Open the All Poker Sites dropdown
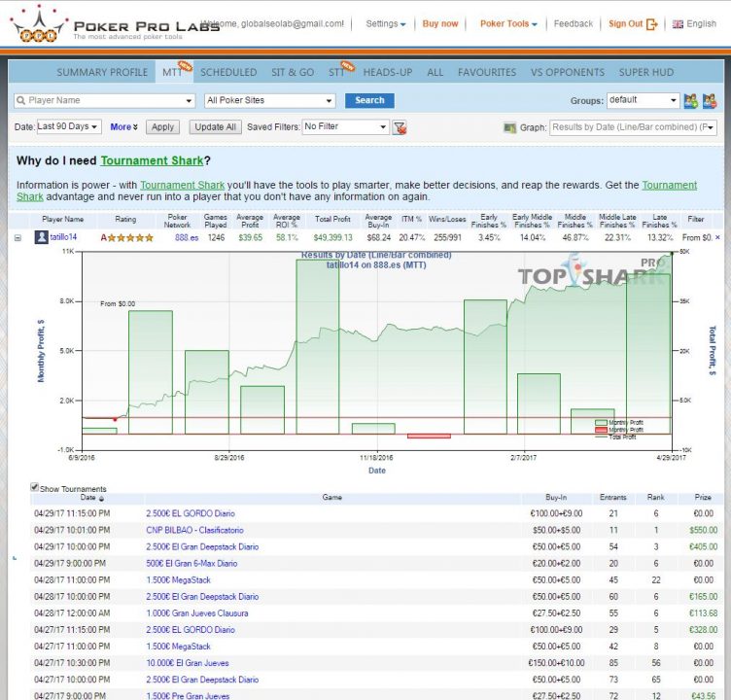This screenshot has width=731, height=700. pos(269,100)
